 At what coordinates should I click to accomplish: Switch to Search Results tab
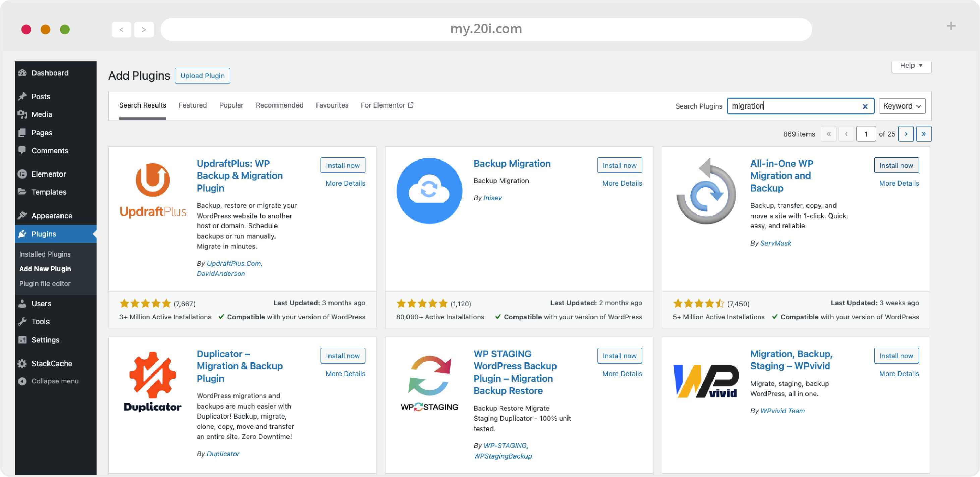click(143, 105)
